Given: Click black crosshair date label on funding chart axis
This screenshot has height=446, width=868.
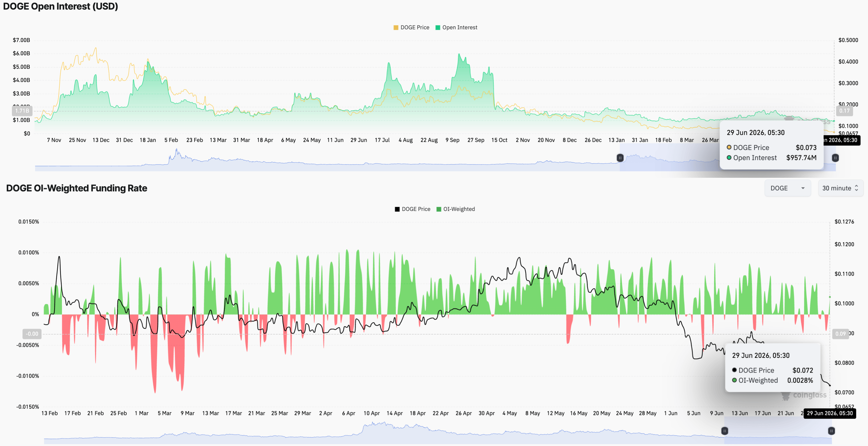Looking at the screenshot, I should click(830, 413).
